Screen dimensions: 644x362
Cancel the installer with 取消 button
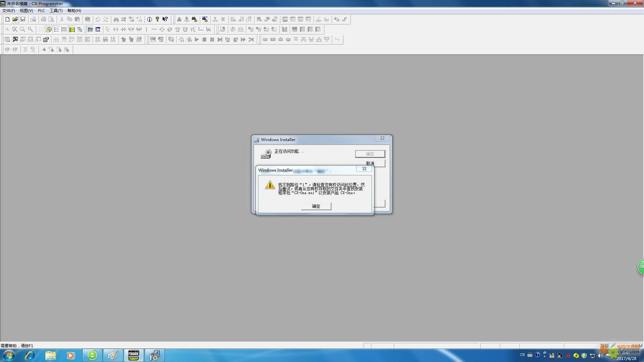tap(370, 163)
